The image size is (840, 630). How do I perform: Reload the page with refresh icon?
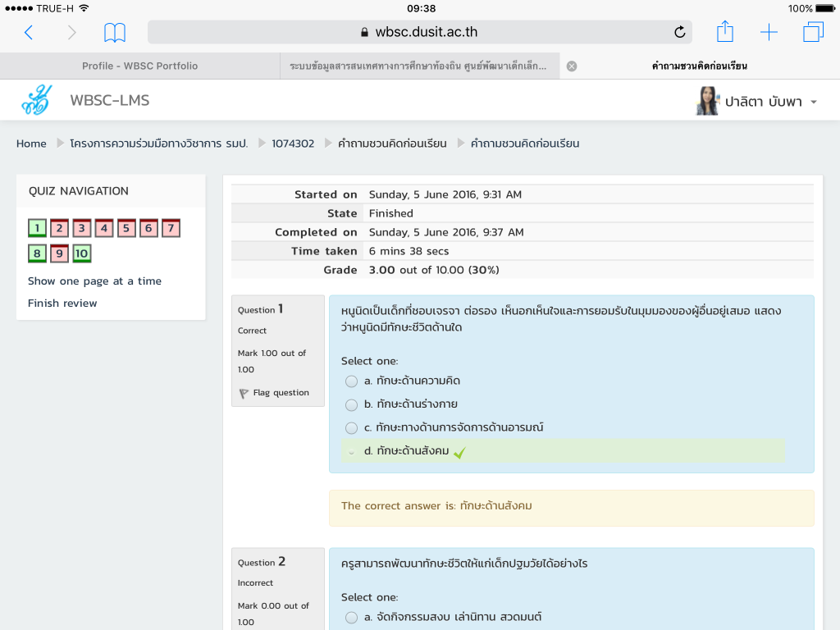click(x=679, y=33)
